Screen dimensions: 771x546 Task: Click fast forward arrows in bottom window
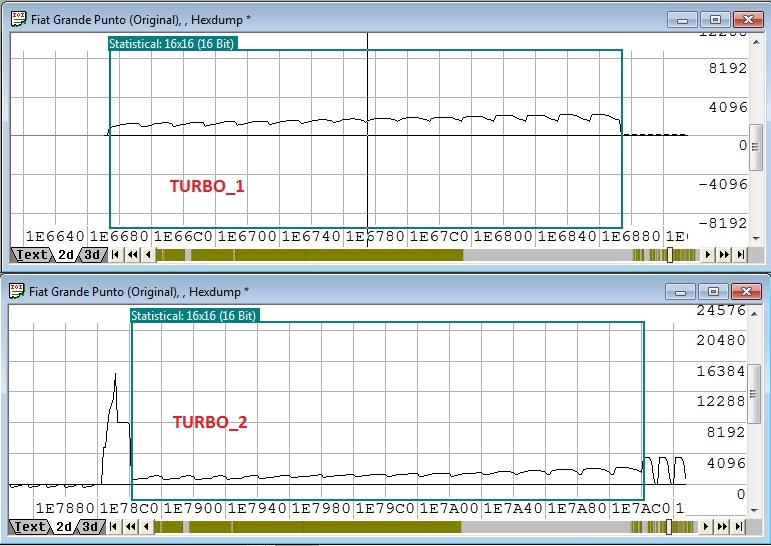[x=722, y=527]
